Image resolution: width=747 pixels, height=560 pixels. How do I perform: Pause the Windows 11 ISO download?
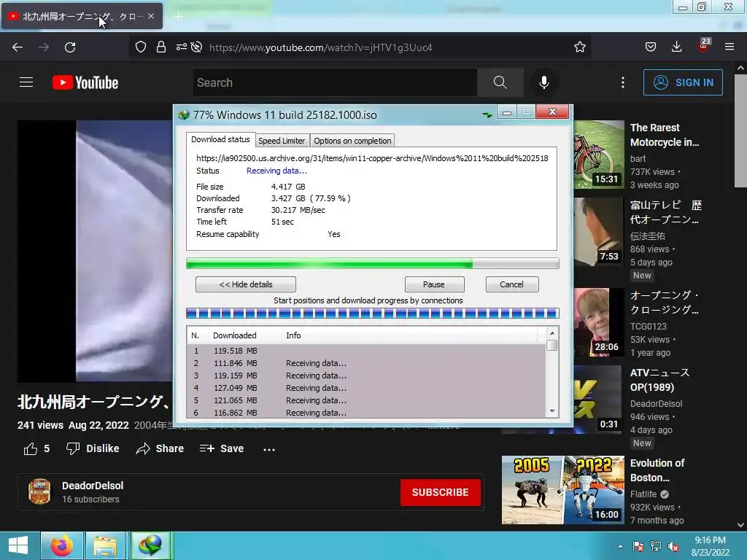pyautogui.click(x=434, y=284)
